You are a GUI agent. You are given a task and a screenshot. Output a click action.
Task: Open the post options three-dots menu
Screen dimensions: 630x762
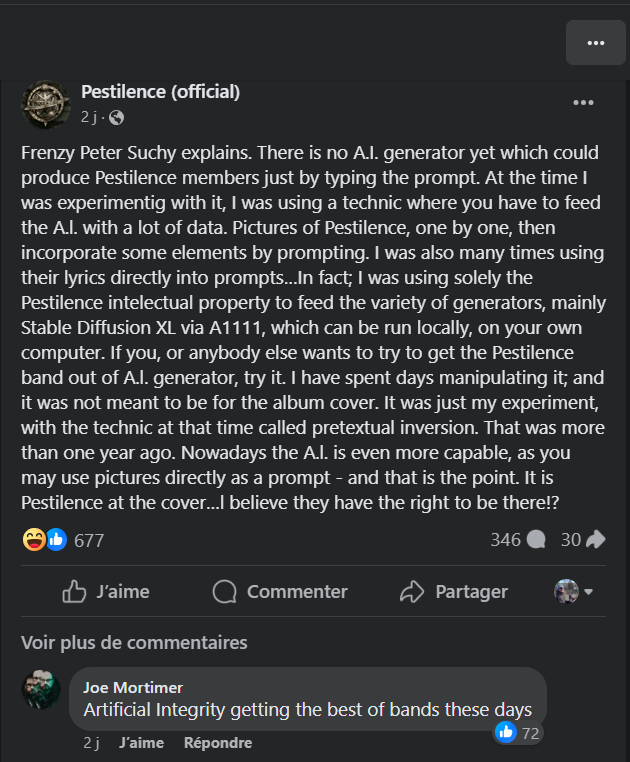(x=583, y=103)
